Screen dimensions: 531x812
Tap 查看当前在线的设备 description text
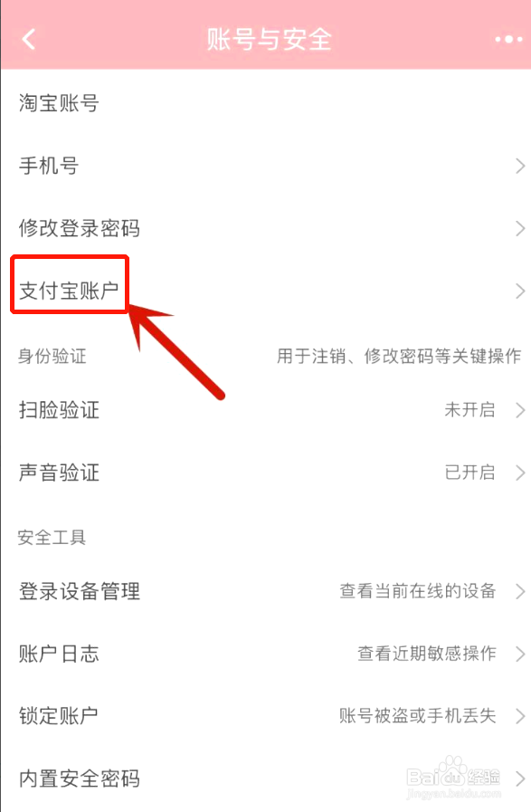418,591
